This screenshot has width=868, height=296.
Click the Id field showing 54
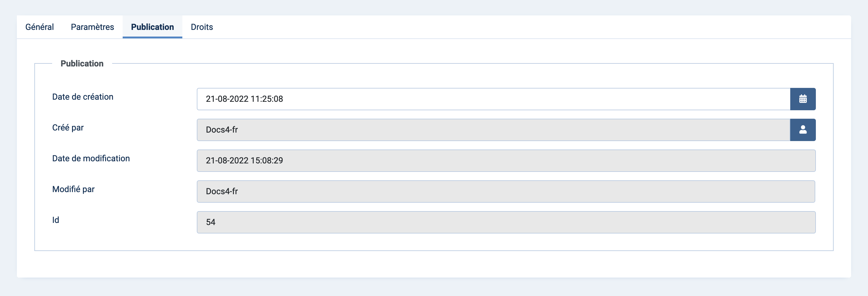[506, 222]
